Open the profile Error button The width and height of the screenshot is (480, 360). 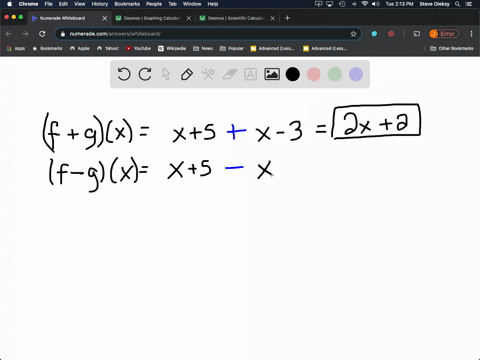(x=444, y=34)
